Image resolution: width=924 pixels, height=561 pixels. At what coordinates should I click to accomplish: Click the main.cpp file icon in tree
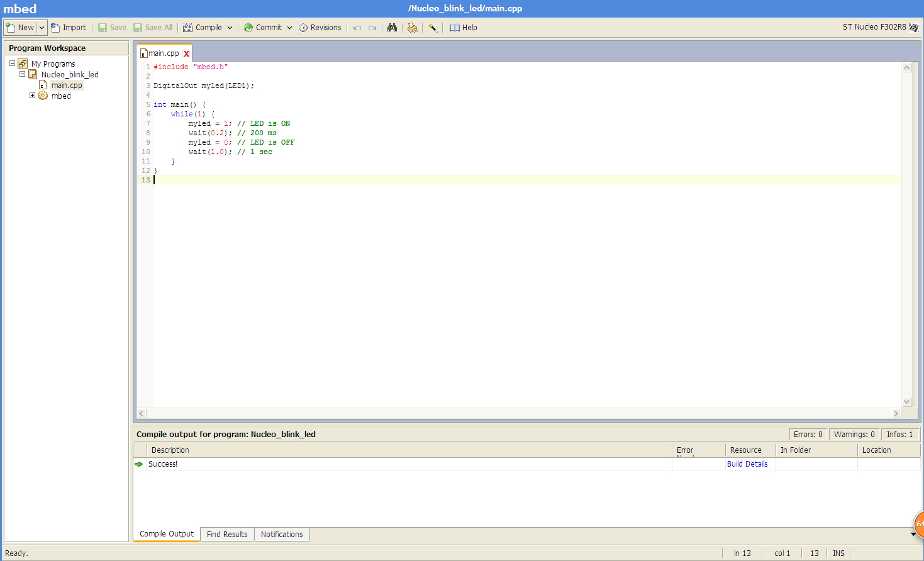tap(43, 85)
